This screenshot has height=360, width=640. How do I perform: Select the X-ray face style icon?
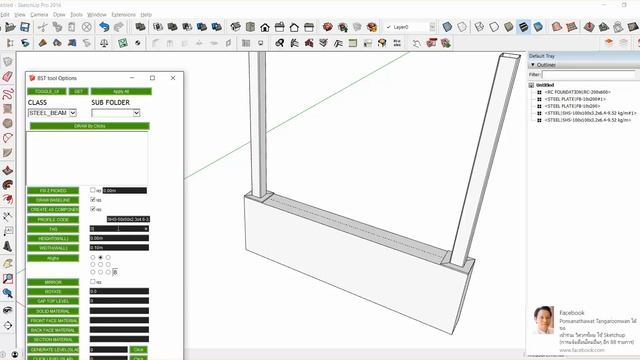point(447,27)
